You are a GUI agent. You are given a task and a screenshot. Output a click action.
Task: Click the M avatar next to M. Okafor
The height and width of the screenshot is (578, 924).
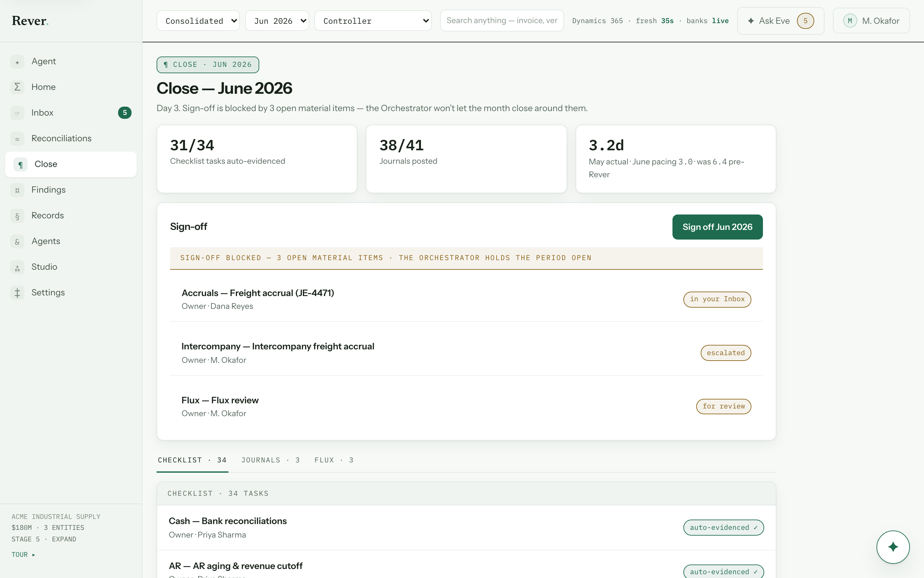[850, 21]
